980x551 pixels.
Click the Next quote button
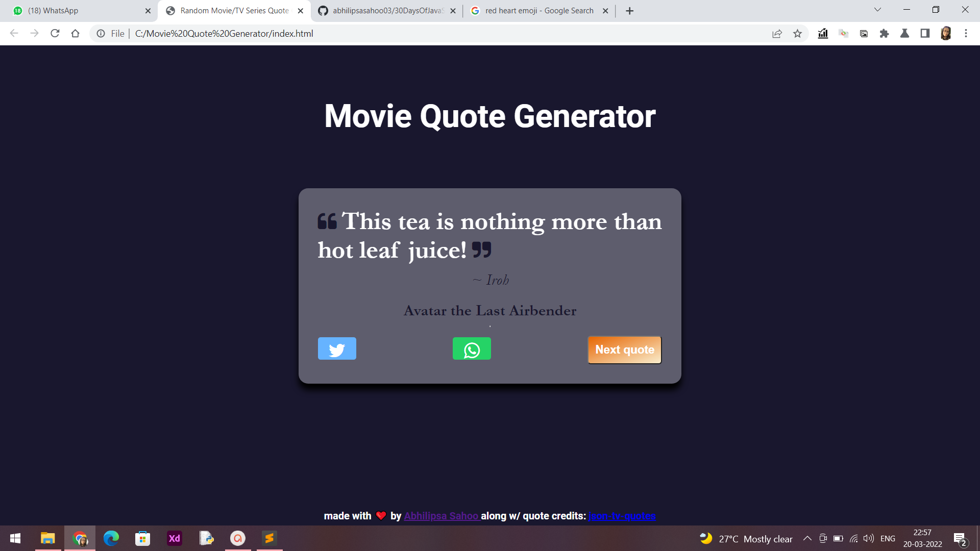point(624,350)
